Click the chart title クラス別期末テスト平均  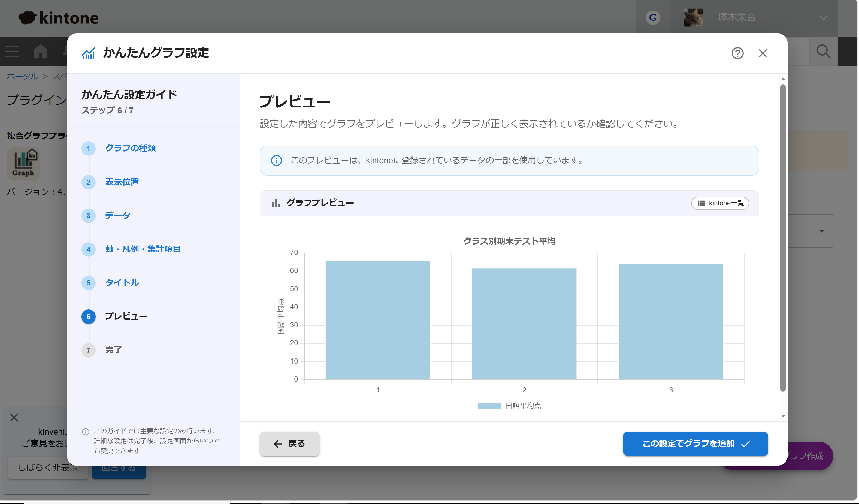[x=509, y=241]
